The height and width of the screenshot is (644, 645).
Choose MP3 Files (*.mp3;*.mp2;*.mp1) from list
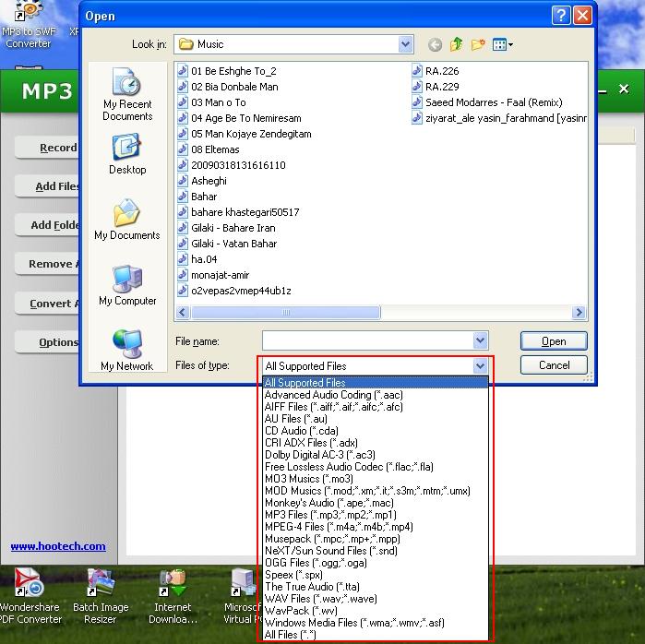click(x=330, y=515)
